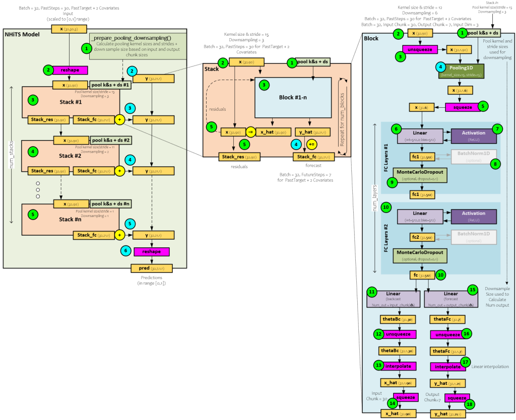
Task: Click green circle 15 on forecast Linear
Action: [x=473, y=289]
